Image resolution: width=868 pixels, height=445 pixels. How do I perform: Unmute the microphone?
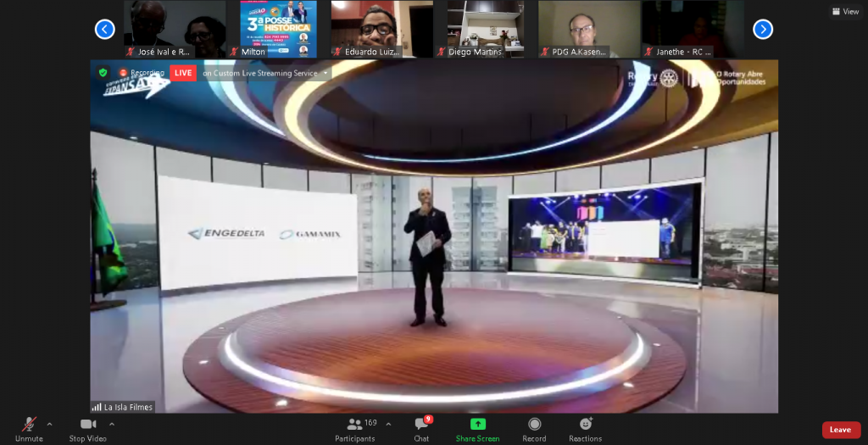pos(29,425)
